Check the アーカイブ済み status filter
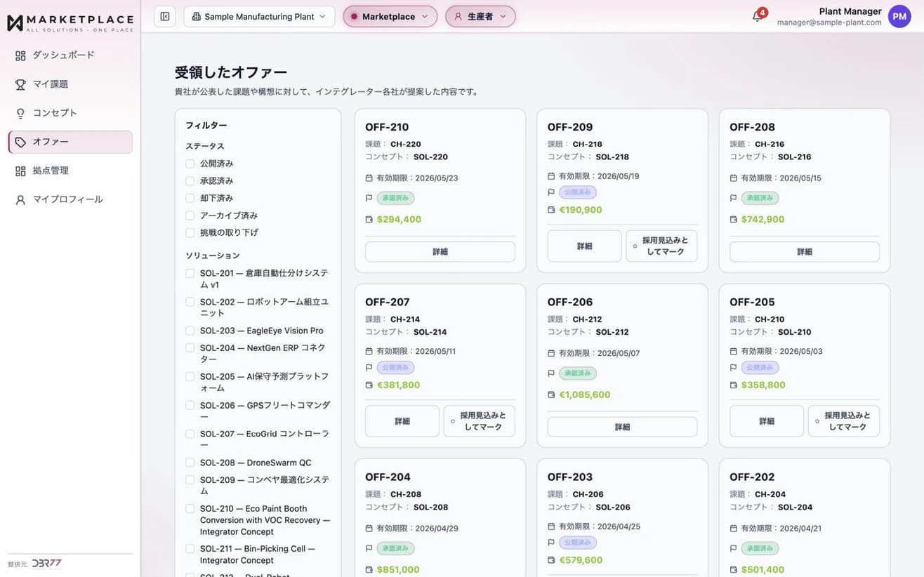The image size is (924, 577). point(190,215)
